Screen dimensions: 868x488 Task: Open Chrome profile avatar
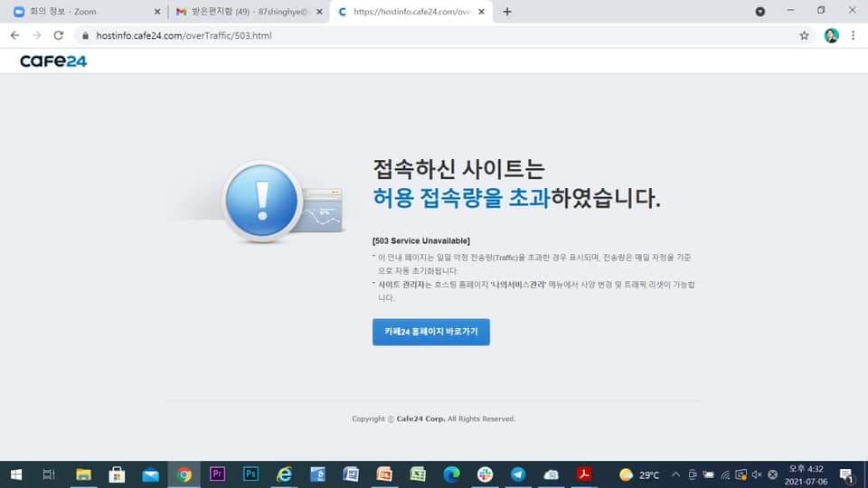pos(832,35)
